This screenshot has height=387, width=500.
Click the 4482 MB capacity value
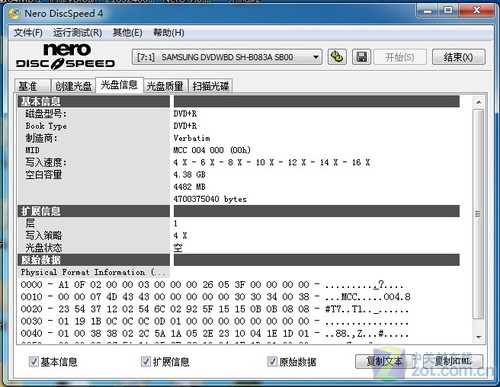tap(189, 187)
